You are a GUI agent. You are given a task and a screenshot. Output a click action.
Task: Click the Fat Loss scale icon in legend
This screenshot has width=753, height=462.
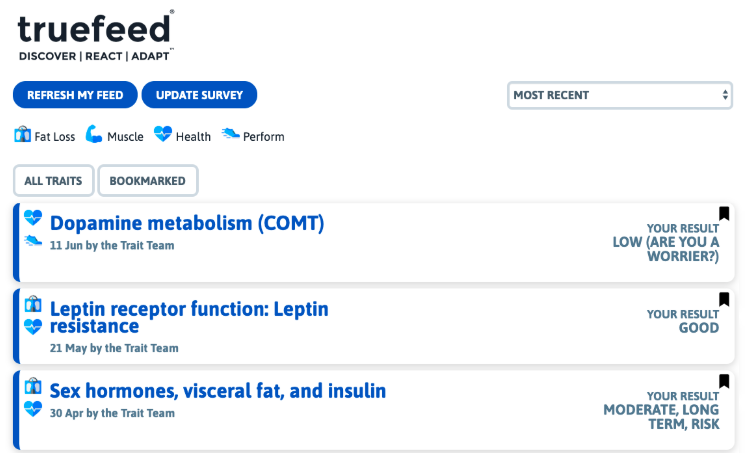(x=23, y=135)
